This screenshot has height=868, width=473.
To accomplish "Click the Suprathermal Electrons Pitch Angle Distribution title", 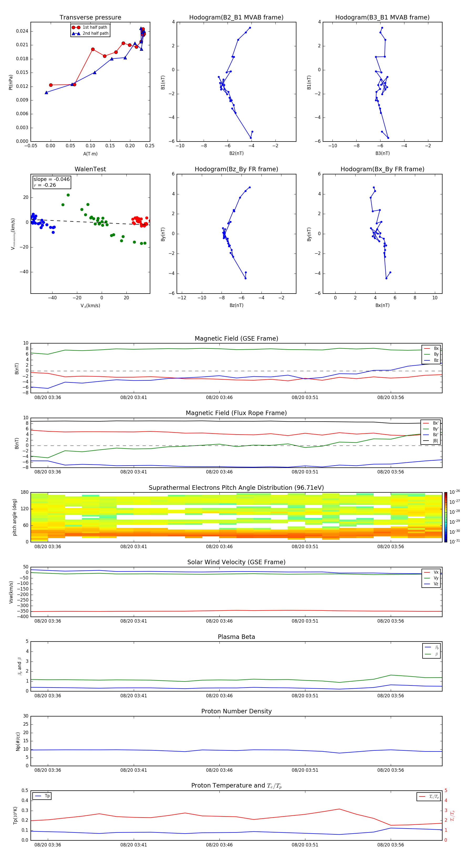I will coord(236,488).
